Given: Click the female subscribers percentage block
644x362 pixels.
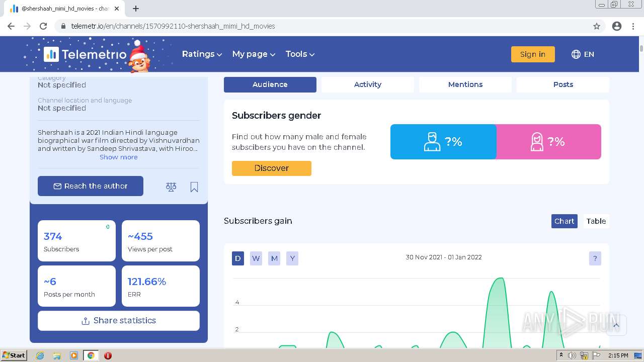Looking at the screenshot, I should (x=548, y=142).
